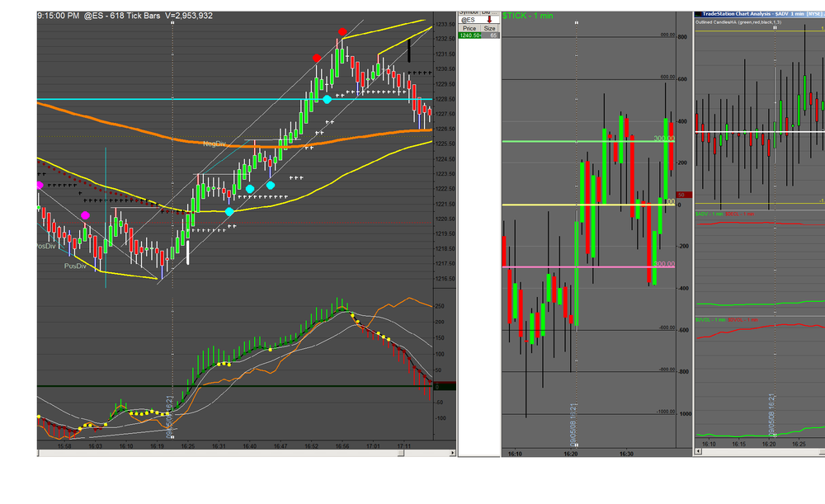The image size is (825, 504).
Task: Click the black vertical bar near 1231.50
Action: 409,50
